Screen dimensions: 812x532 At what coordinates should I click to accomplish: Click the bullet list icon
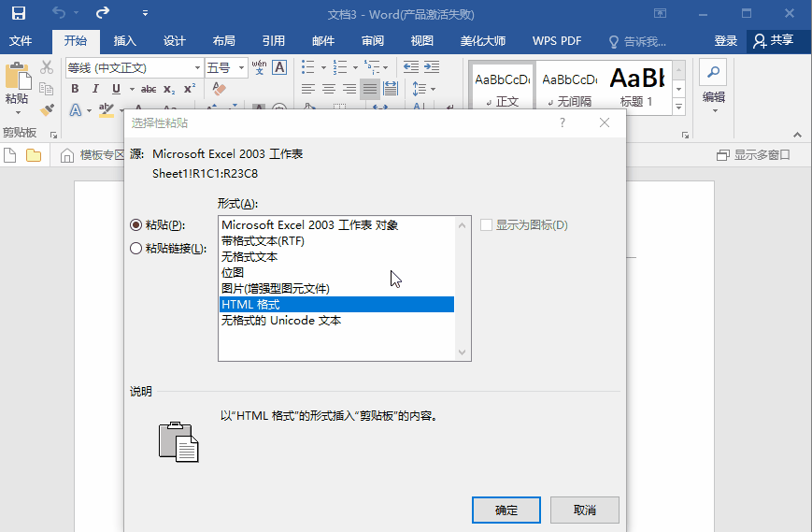coord(308,67)
